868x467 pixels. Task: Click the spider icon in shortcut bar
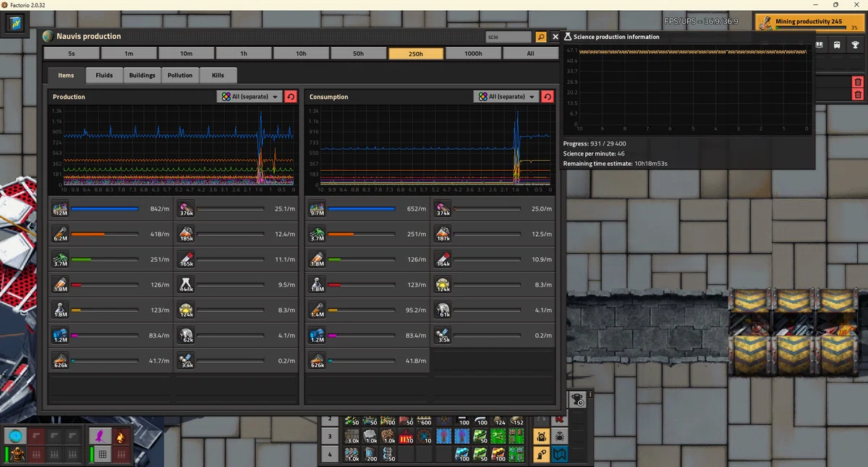click(559, 437)
